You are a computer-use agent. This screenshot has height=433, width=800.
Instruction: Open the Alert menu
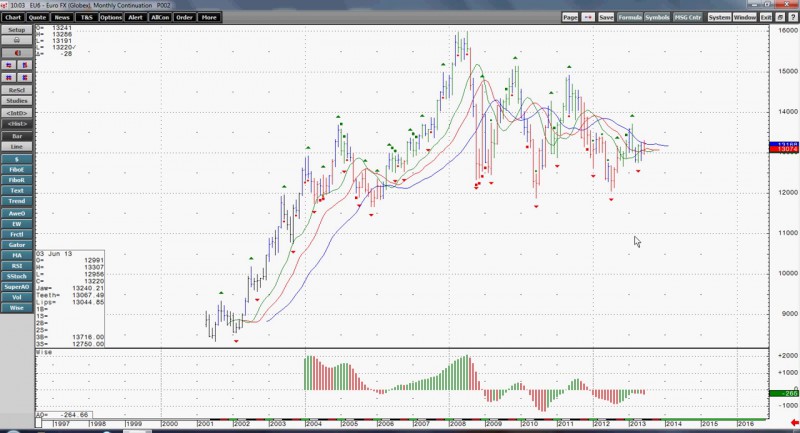click(135, 17)
